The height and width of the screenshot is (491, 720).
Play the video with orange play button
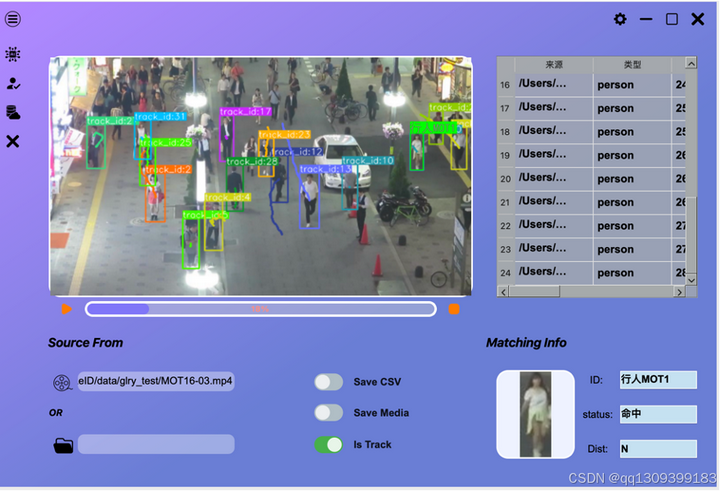pos(67,309)
